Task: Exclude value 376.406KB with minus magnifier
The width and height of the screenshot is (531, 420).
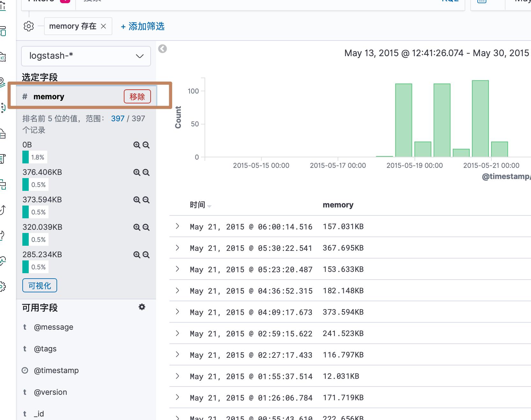Action: click(146, 172)
